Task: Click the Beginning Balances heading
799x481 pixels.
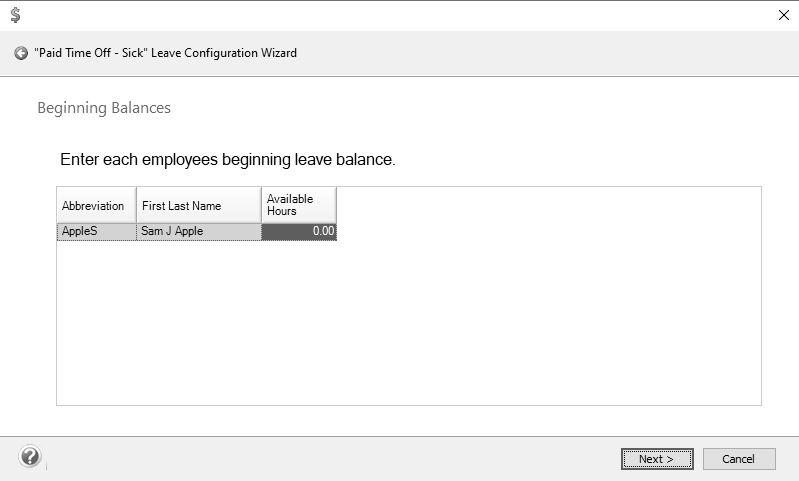Action: [x=104, y=108]
